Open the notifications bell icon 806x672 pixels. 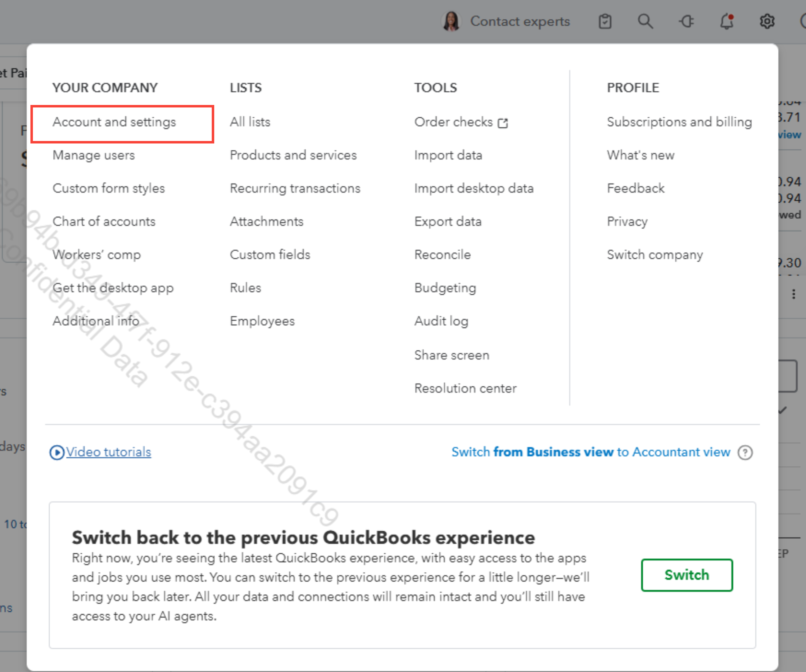coord(727,21)
